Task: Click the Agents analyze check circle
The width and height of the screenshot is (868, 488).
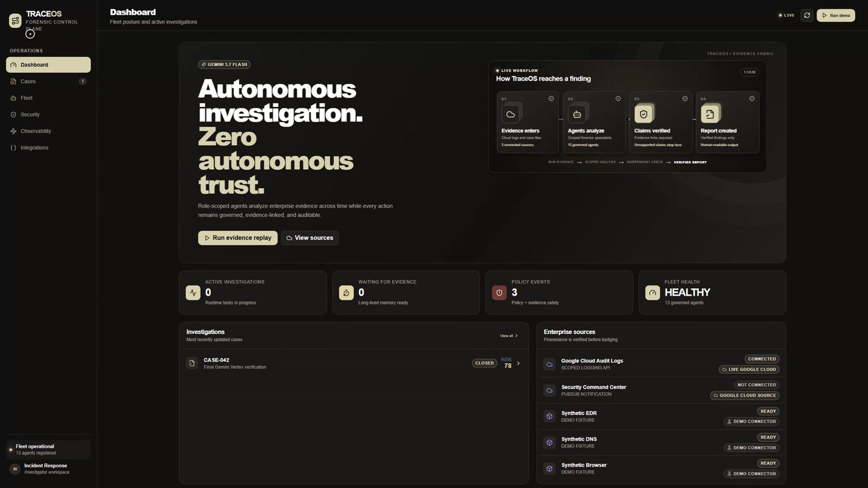Action: point(618,99)
